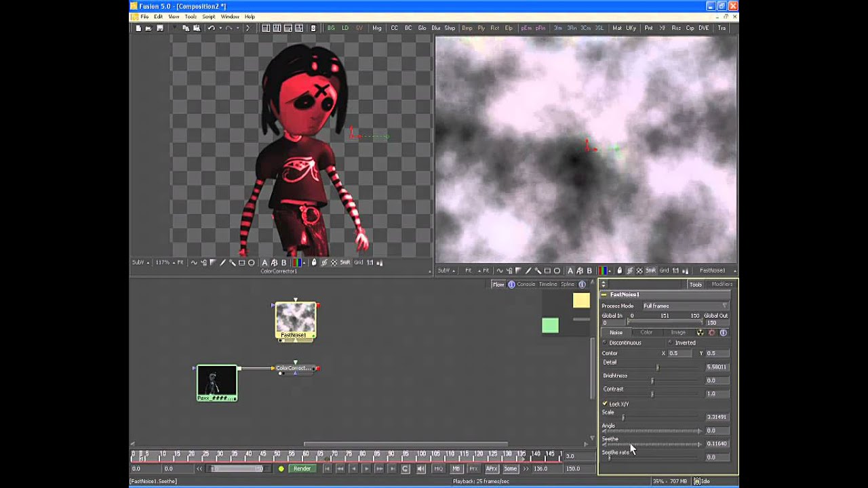Add a Crp crop tool from toolbar
This screenshot has height=488, width=868.
690,28
